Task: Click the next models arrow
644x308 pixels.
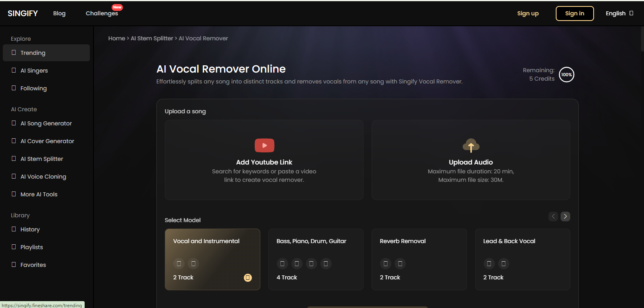Action: [x=565, y=216]
